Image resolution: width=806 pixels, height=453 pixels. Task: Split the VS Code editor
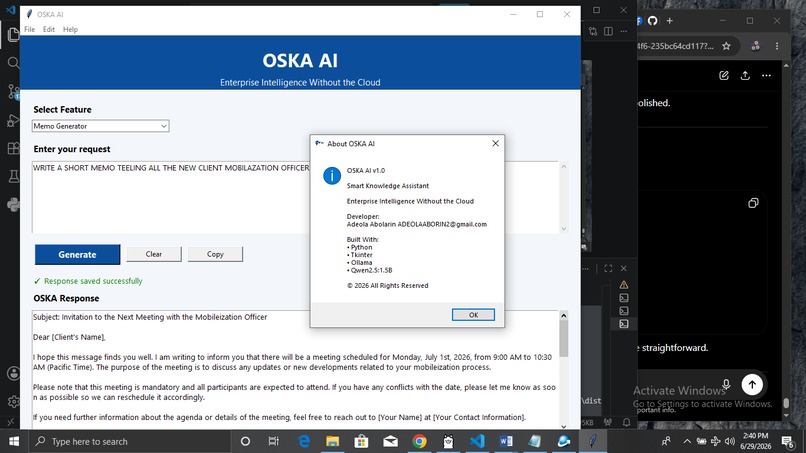[609, 31]
